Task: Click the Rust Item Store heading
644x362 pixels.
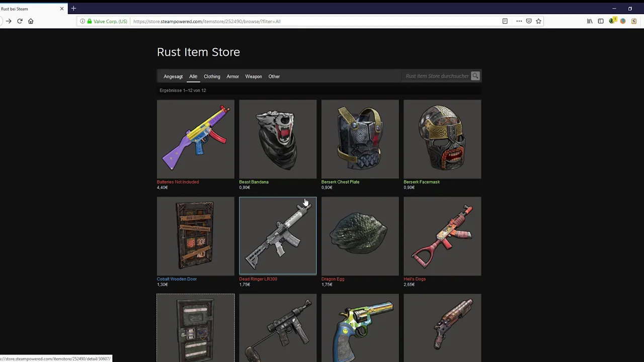Action: point(198,52)
